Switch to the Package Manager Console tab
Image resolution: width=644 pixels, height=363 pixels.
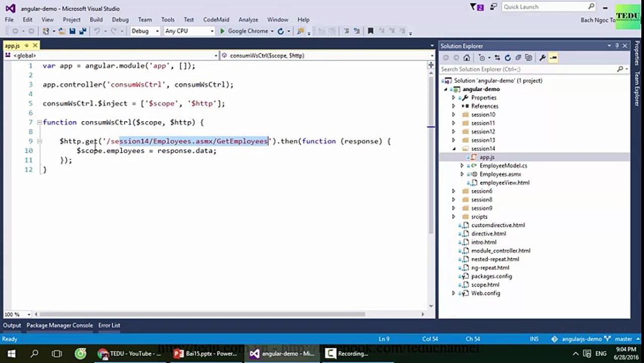tap(59, 325)
